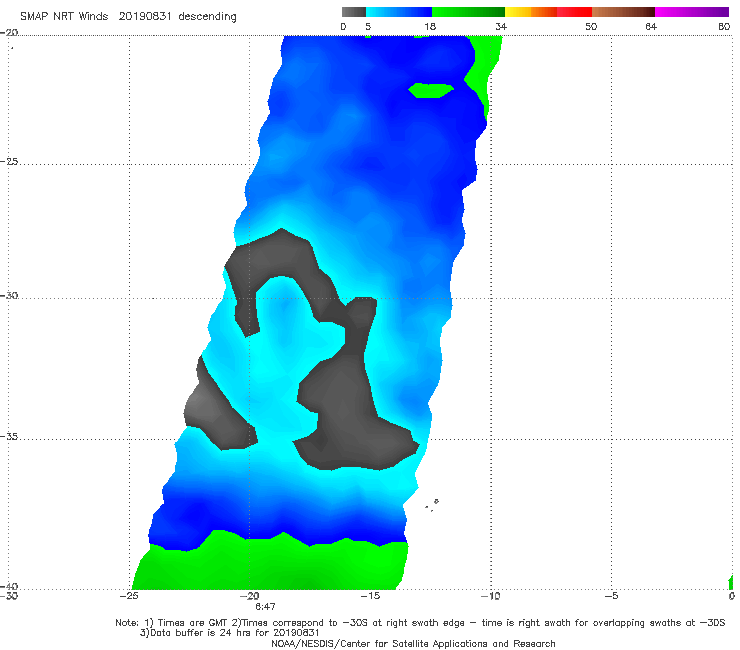Click the longitude label '-5' on bottom axis
740x650 pixels.
pos(611,596)
